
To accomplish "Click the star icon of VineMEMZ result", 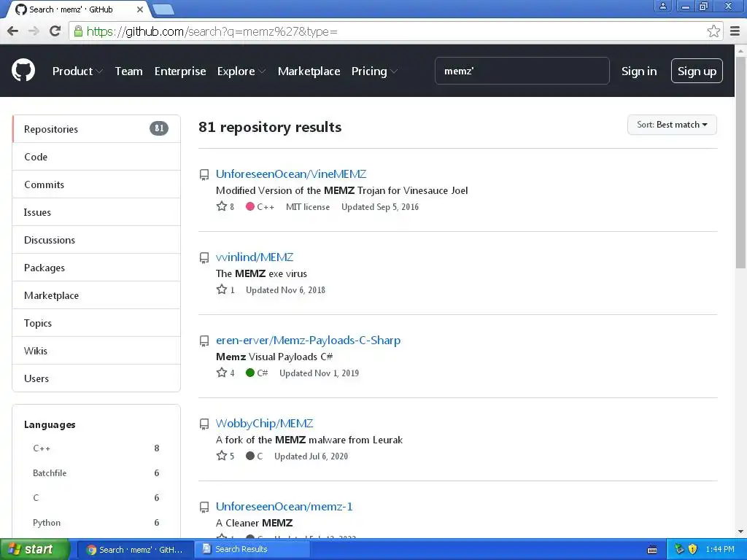I will pyautogui.click(x=222, y=206).
